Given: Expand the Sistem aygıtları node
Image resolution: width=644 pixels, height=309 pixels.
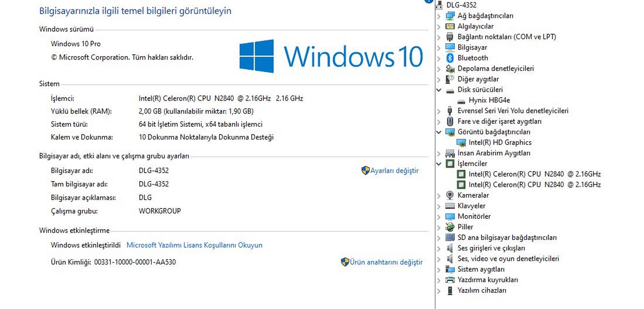Looking at the screenshot, I should point(439,269).
